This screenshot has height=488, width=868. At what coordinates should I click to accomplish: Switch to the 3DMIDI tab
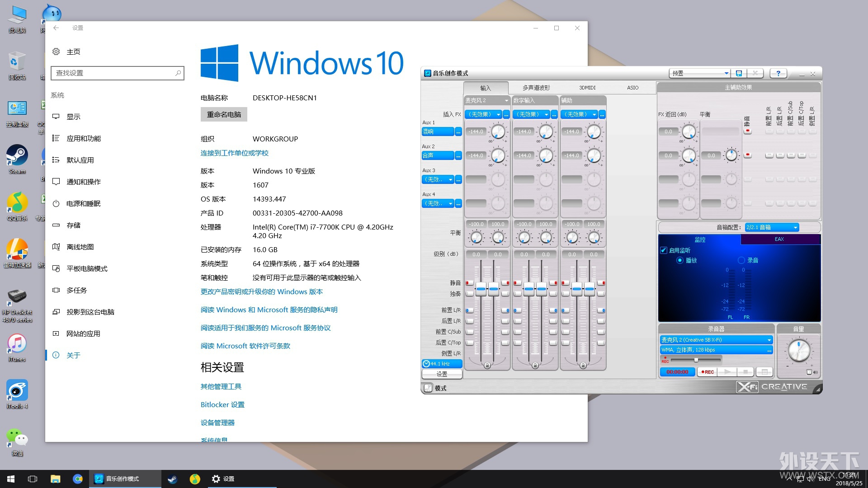587,88
